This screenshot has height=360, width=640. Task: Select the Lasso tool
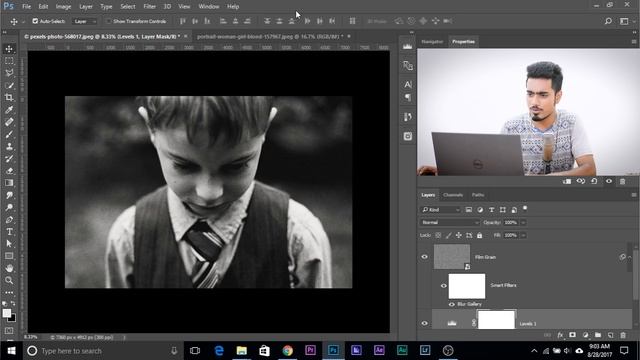pyautogui.click(x=9, y=73)
